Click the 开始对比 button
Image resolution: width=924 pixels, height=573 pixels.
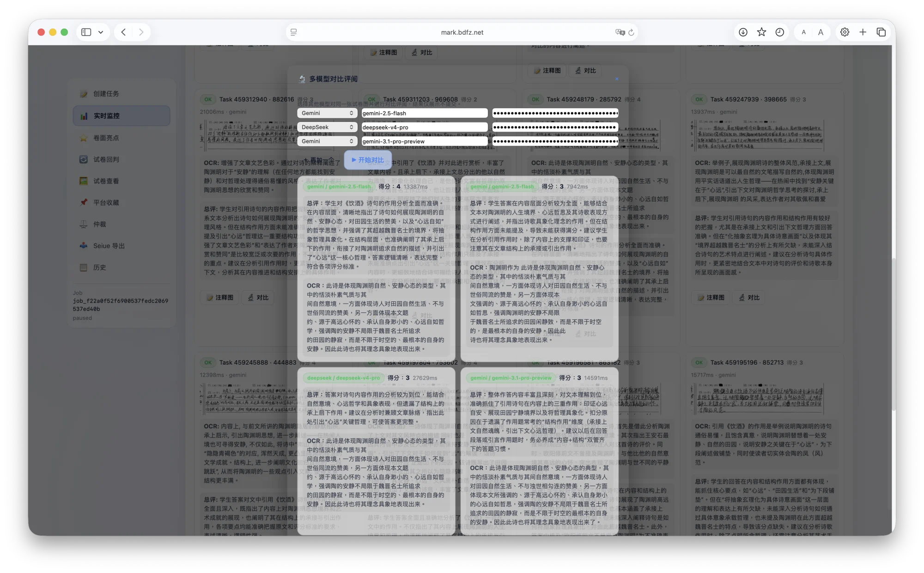[x=367, y=160]
